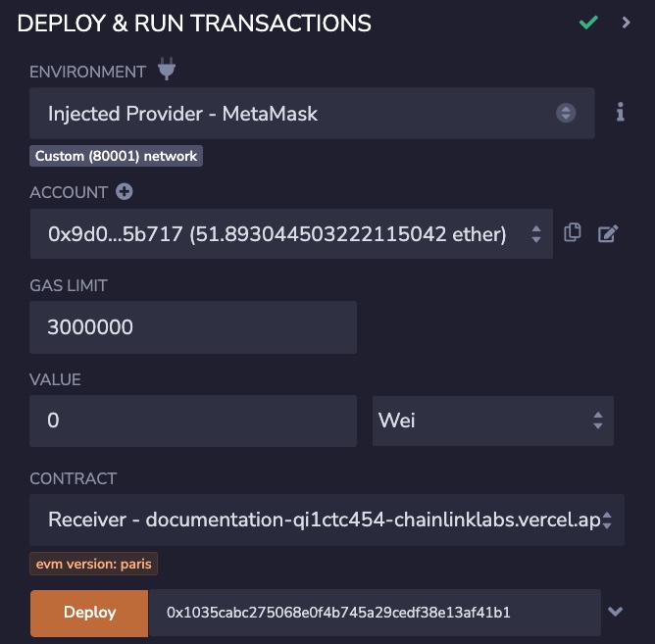
Task: Click the Custom (80001) network badge
Action: [x=116, y=156]
